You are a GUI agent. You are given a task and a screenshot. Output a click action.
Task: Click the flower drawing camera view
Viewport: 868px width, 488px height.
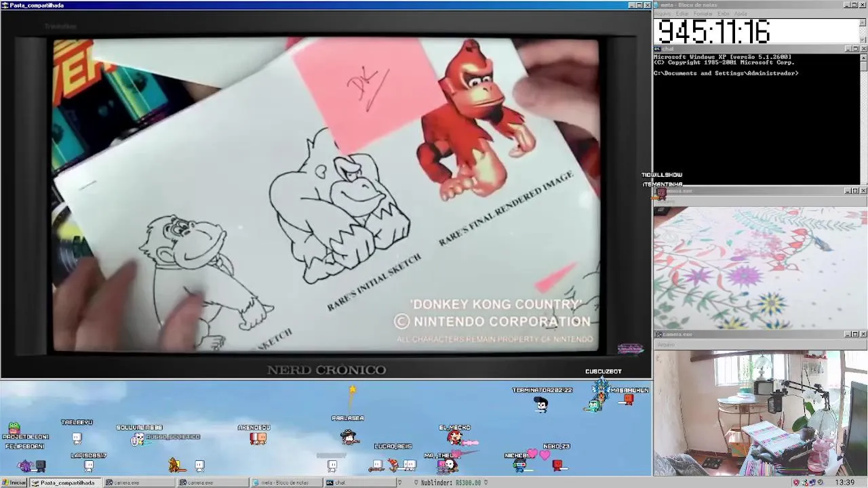(x=760, y=269)
